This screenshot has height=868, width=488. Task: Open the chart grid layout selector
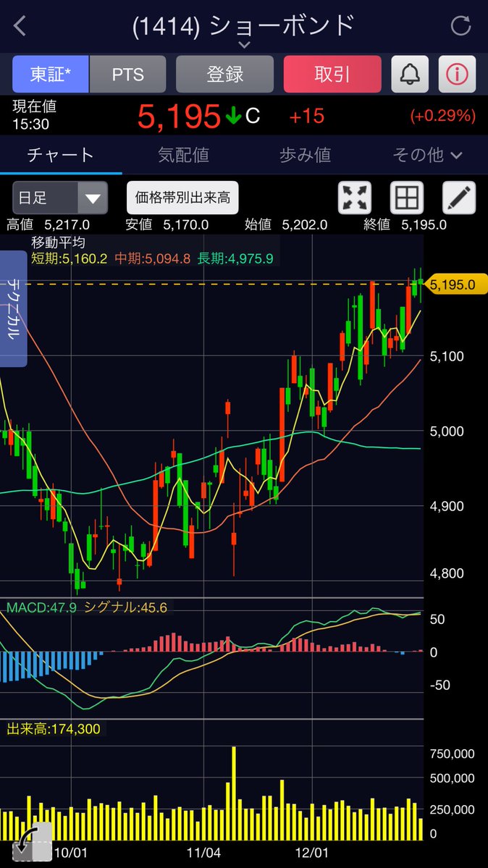click(407, 198)
